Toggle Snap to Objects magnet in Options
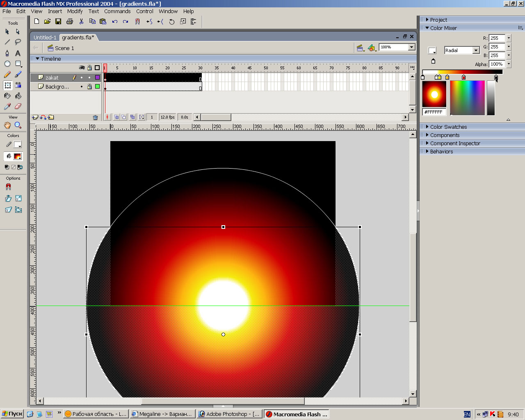Screen dimensions: 525x420 8,187
